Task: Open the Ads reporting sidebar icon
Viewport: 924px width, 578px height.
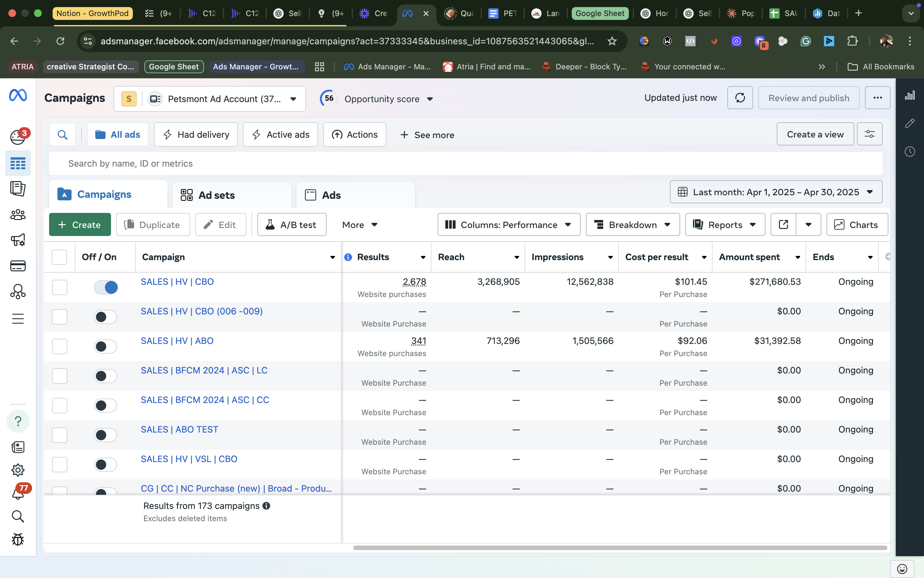Action: 18,189
